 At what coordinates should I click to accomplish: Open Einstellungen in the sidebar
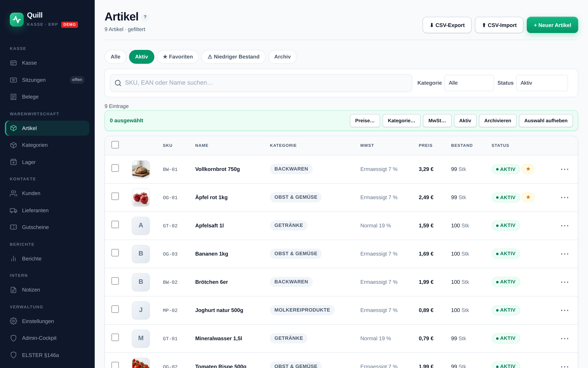point(47,321)
